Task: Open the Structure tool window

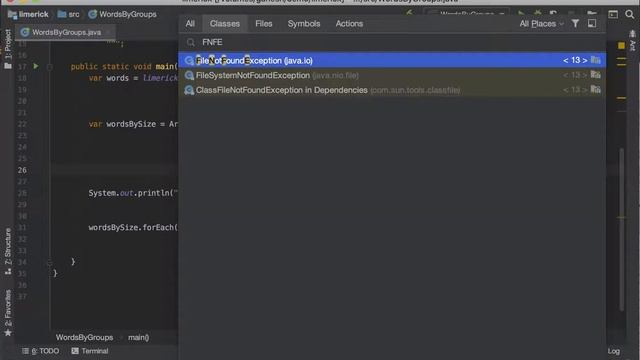Action: [8, 251]
